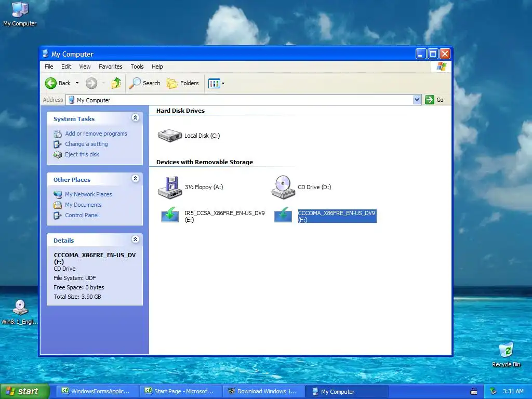
Task: Click the green Back arrow icon
Action: click(x=51, y=83)
